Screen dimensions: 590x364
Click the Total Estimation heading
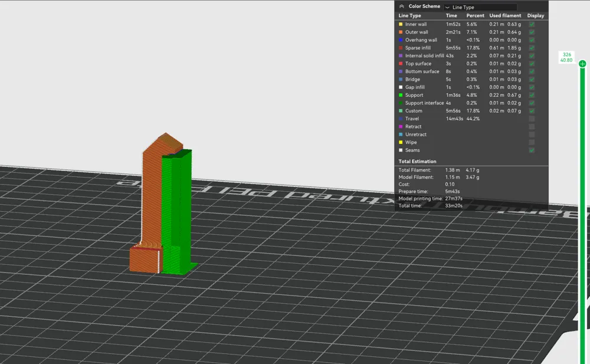pos(417,162)
